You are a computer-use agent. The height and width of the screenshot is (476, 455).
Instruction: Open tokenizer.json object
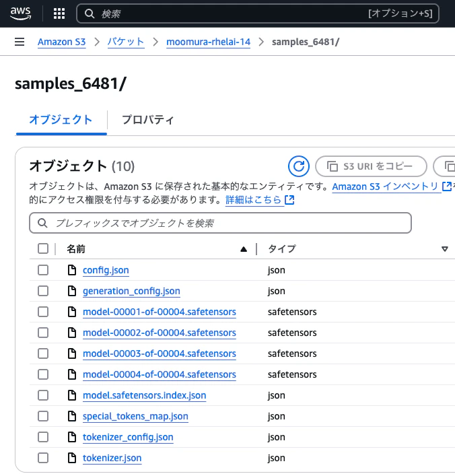[x=112, y=458]
